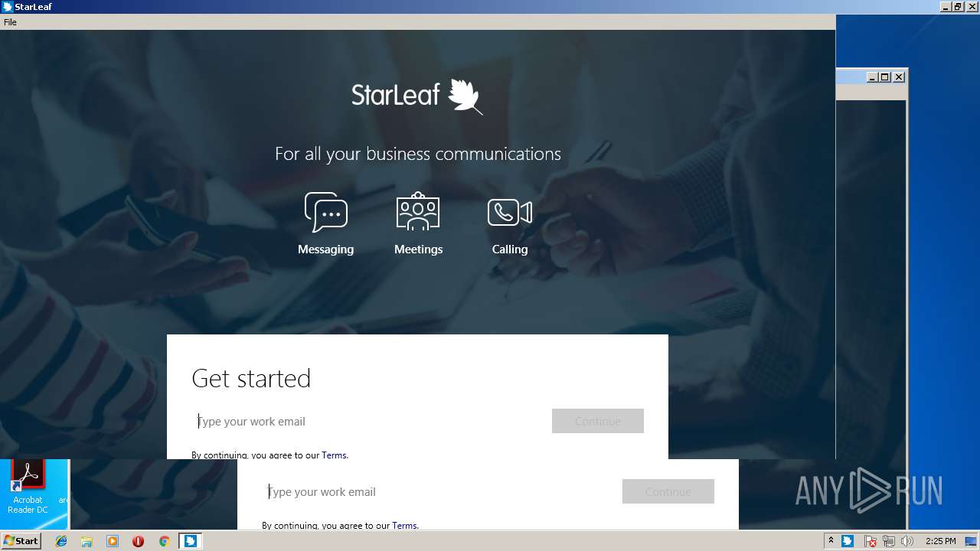Click the network tray icon
Screen dimensions: 980x551
(x=889, y=541)
